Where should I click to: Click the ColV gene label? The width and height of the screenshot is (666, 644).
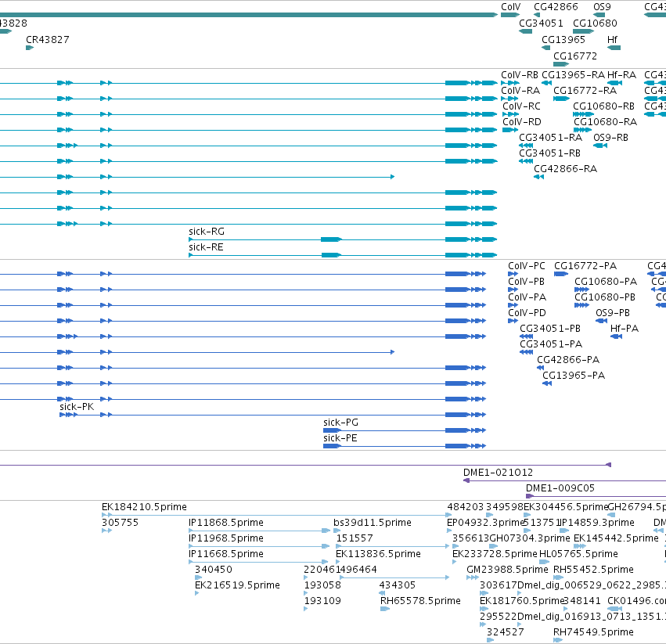click(x=510, y=7)
